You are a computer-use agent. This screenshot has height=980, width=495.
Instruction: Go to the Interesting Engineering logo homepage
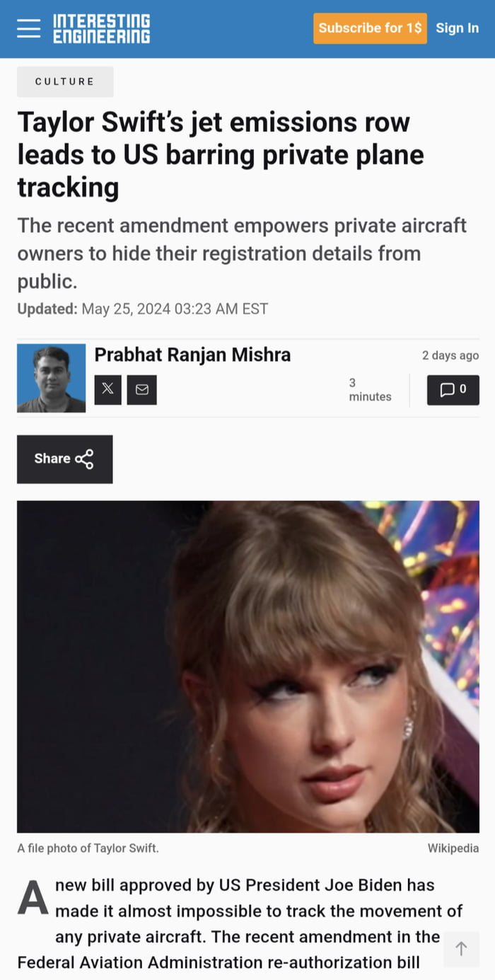pos(102,28)
